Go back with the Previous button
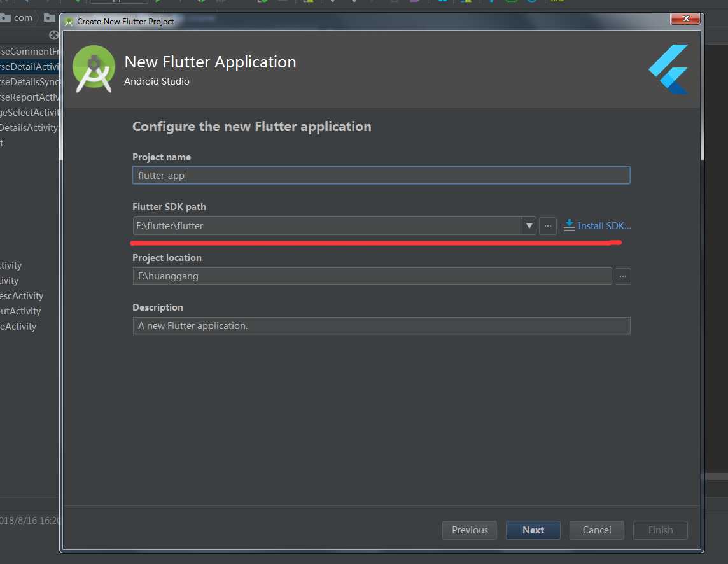The width and height of the screenshot is (728, 564). pos(470,530)
